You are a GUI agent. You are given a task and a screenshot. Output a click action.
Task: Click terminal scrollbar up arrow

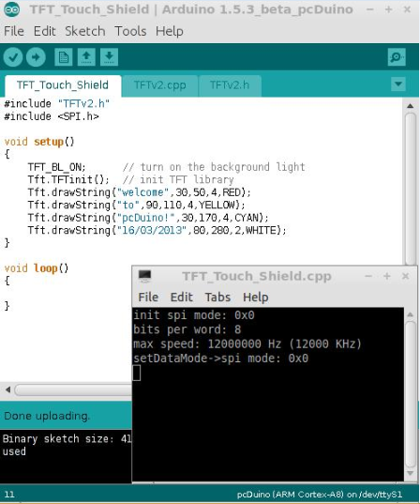[x=410, y=314]
